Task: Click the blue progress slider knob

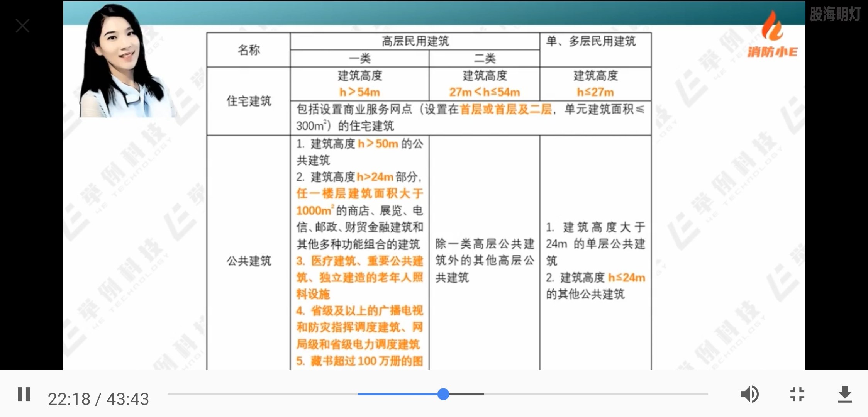Action: coord(443,394)
